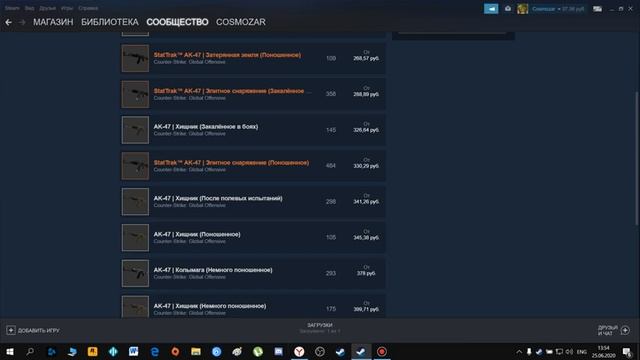Open AK-47 Хищник (После полевых испытаний) listing
This screenshot has width=640, height=360.
pyautogui.click(x=253, y=202)
